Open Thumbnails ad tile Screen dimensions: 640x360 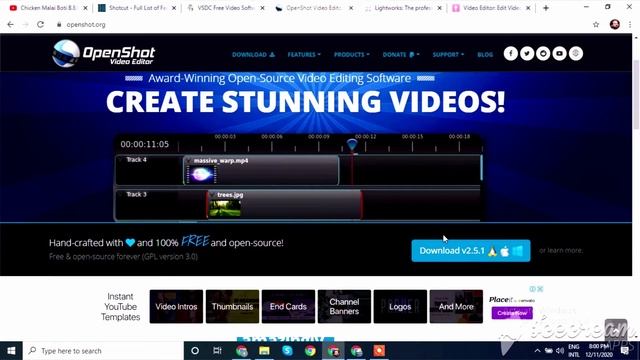pyautogui.click(x=232, y=307)
